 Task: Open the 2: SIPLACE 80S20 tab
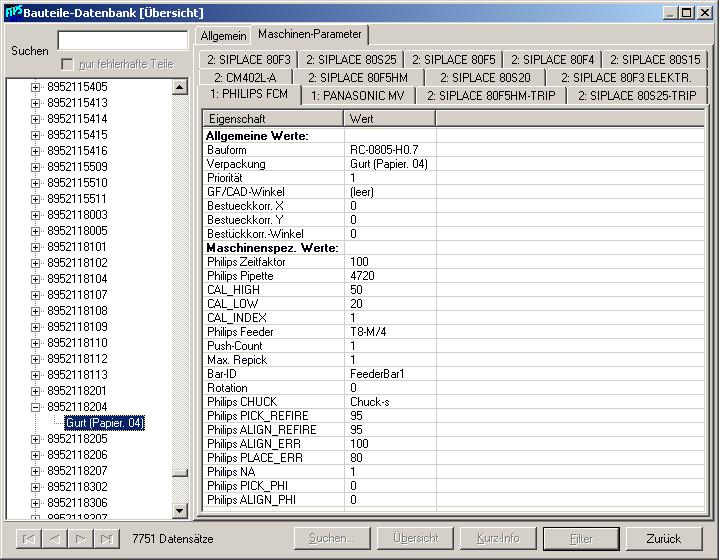[485, 78]
